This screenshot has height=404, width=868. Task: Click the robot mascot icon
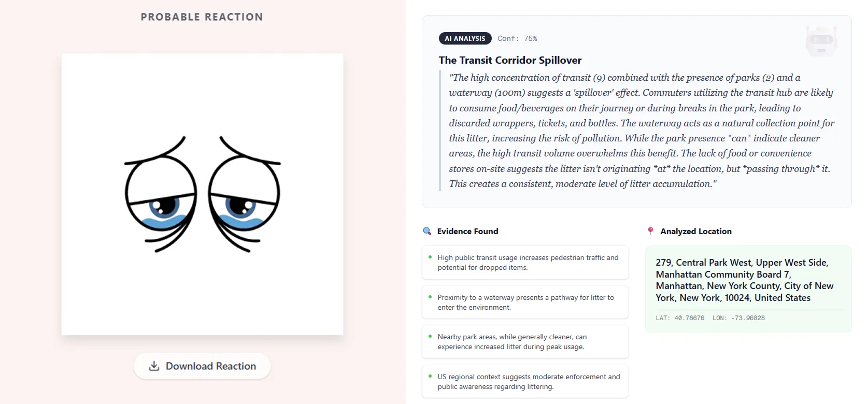(821, 40)
